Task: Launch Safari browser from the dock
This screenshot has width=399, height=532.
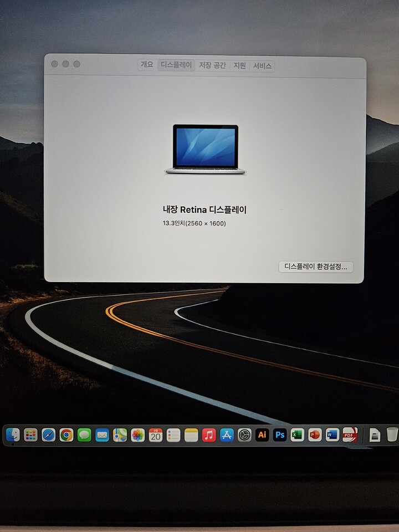Action: tap(49, 435)
